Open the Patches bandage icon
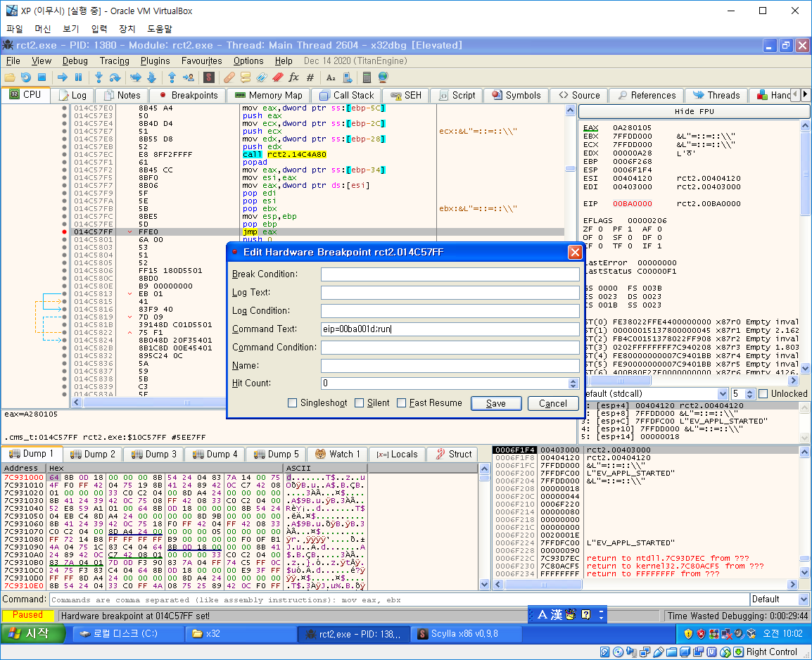 tap(229, 77)
